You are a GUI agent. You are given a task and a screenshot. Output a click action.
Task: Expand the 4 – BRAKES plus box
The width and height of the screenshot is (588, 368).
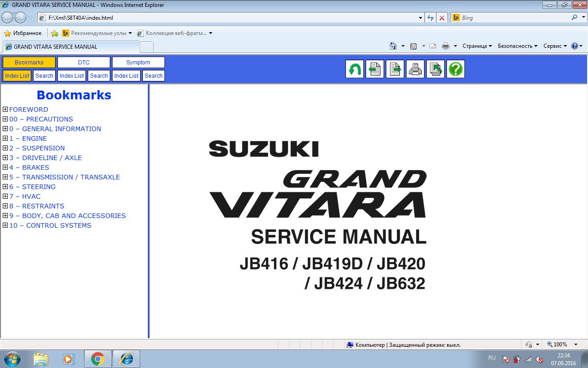6,167
